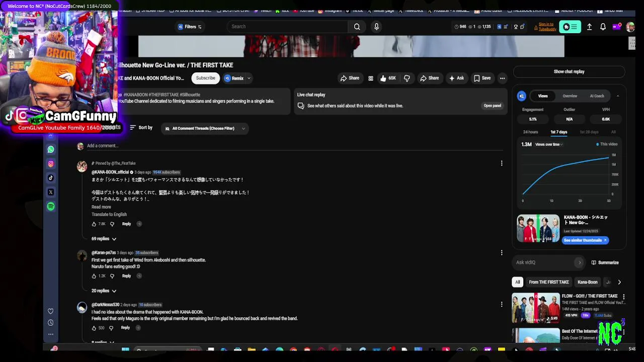The image size is (644, 362).
Task: Click Show chat replay button
Action: [x=569, y=72]
